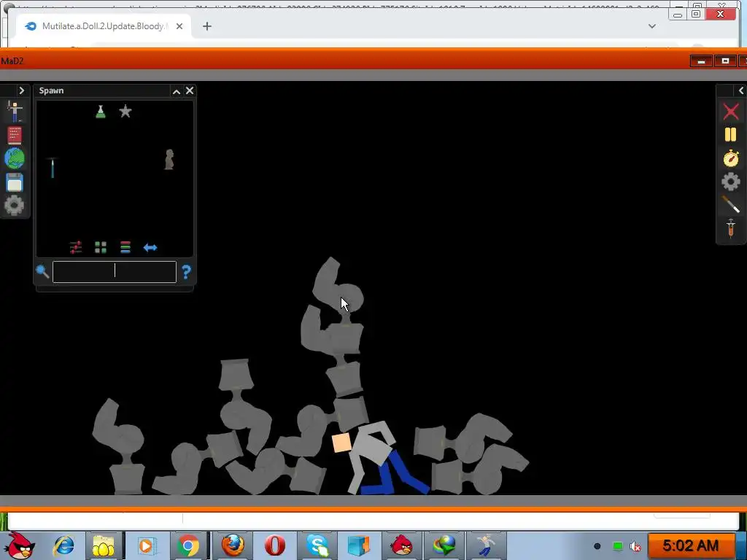Select the knife tool icon
This screenshot has width=747, height=560.
731,204
